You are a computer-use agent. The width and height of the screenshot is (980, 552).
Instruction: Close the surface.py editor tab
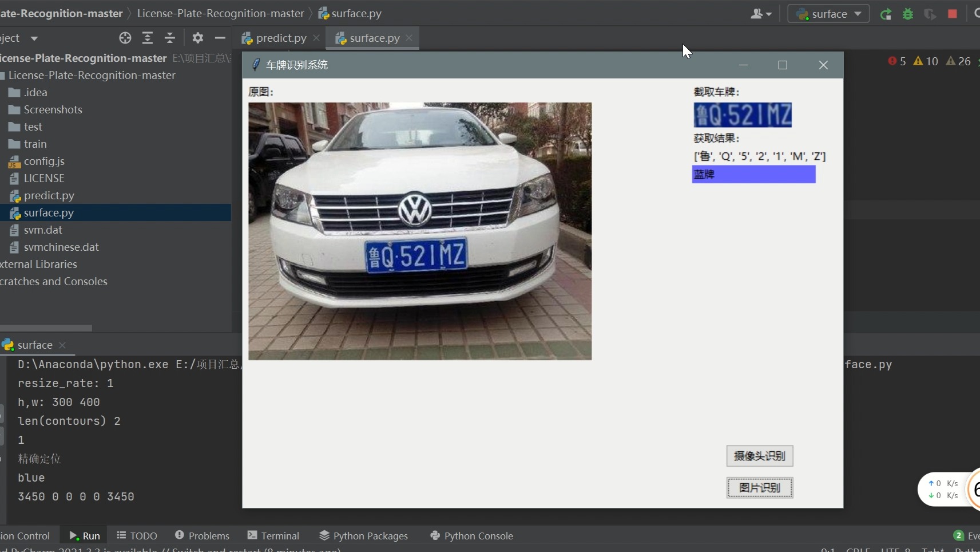[408, 38]
